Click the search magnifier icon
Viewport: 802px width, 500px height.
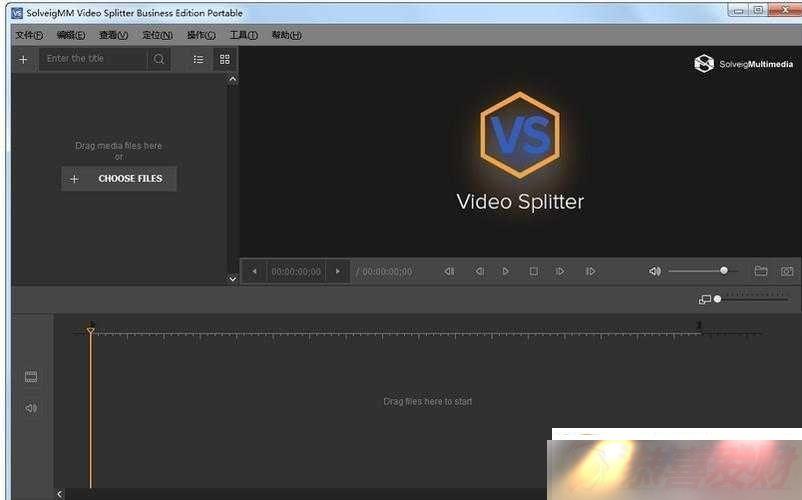(x=159, y=59)
